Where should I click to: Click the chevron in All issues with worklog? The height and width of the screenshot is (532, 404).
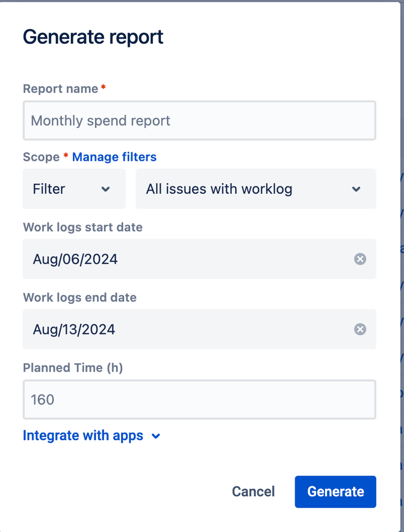(x=356, y=190)
